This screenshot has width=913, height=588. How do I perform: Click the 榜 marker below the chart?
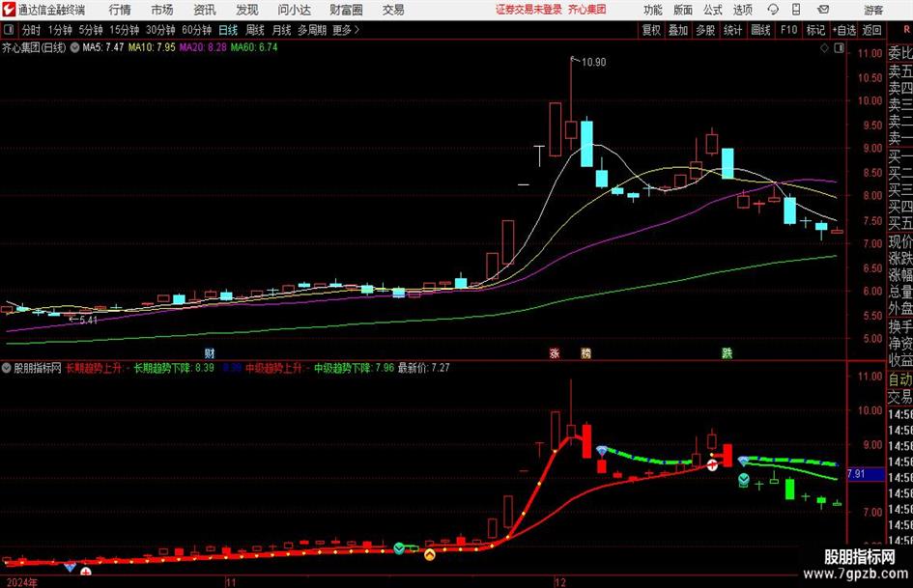coord(585,352)
